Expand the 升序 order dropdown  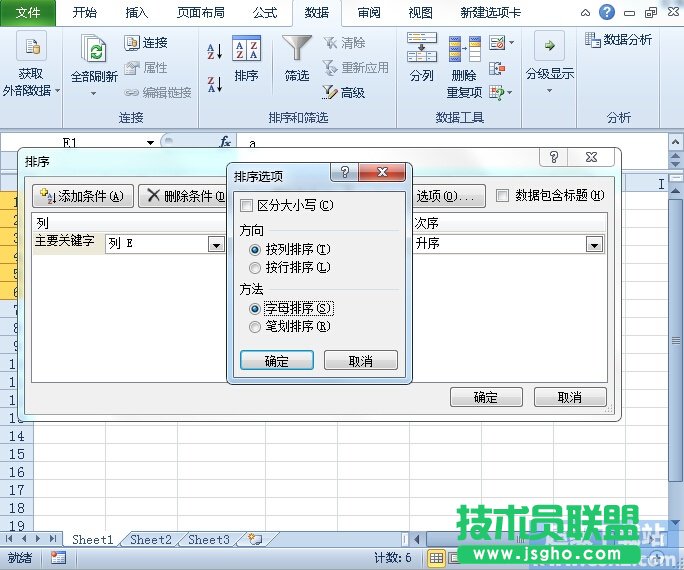pyautogui.click(x=595, y=244)
